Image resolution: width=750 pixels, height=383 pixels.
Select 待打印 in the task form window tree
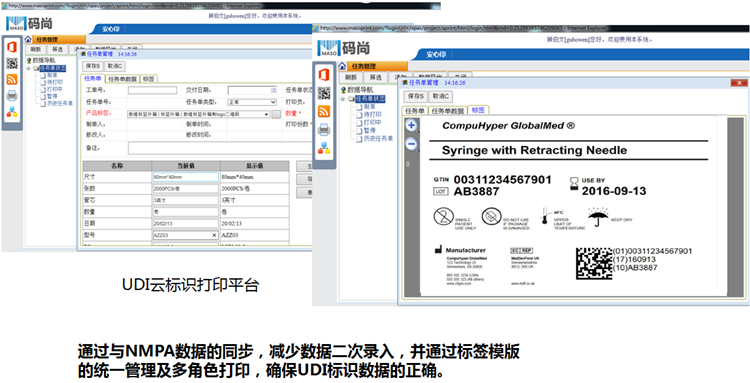pos(54,82)
